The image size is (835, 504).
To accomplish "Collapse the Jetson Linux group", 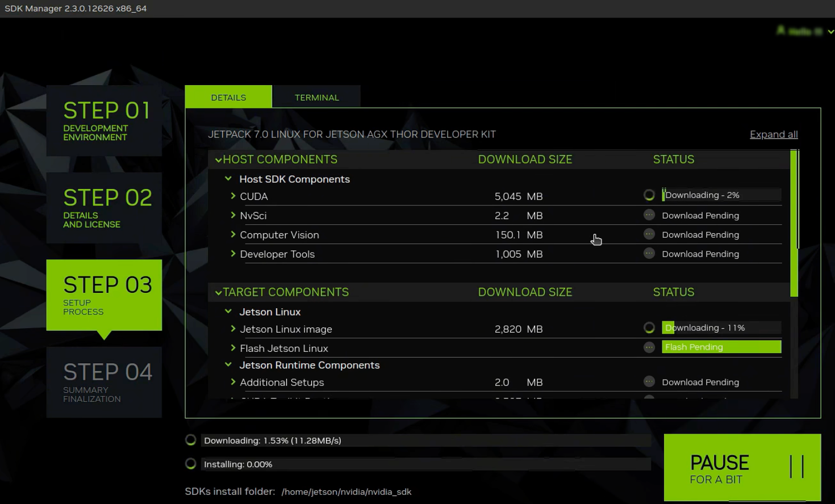I will [x=228, y=312].
